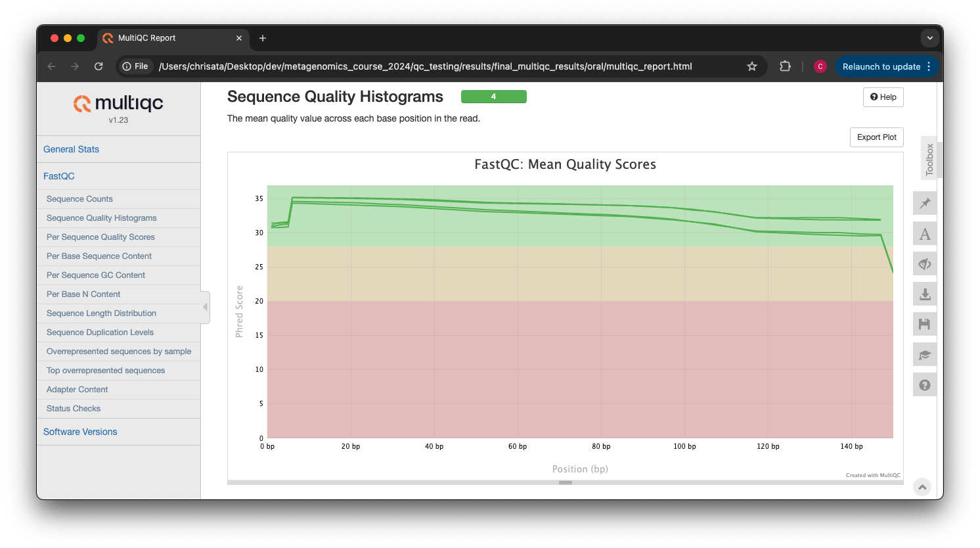
Task: Select the Adapter Content sidebar item
Action: [78, 390]
